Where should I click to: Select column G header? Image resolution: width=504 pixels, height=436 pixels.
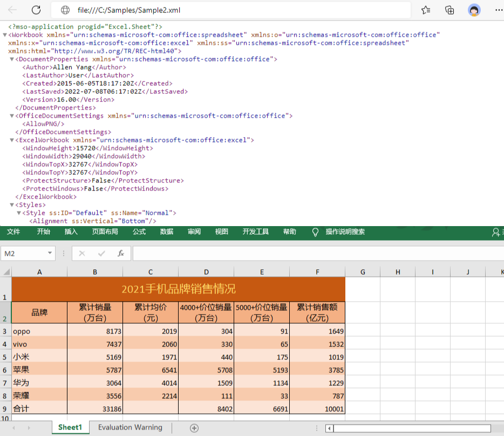(x=363, y=272)
